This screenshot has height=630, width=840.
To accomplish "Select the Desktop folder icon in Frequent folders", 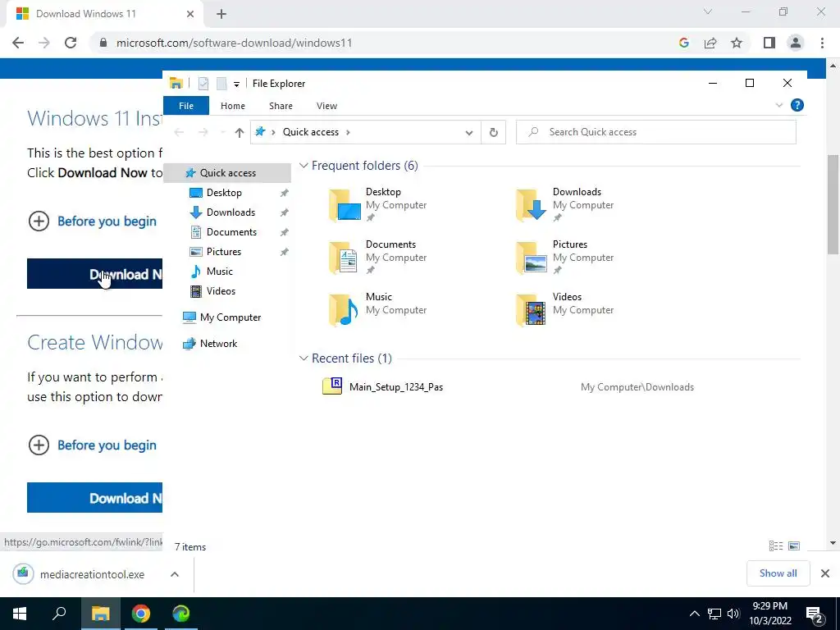I will click(345, 204).
